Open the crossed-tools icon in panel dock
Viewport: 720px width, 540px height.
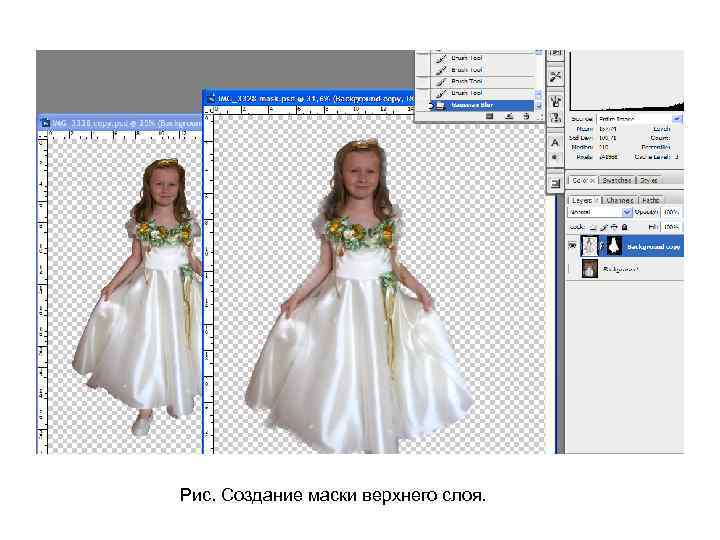pyautogui.click(x=555, y=76)
